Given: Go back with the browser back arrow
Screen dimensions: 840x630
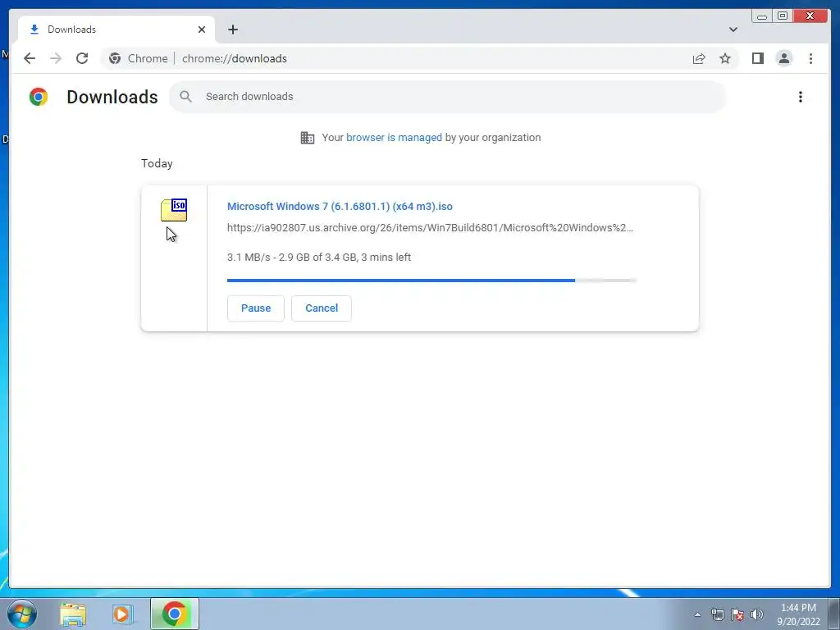Looking at the screenshot, I should (30, 58).
